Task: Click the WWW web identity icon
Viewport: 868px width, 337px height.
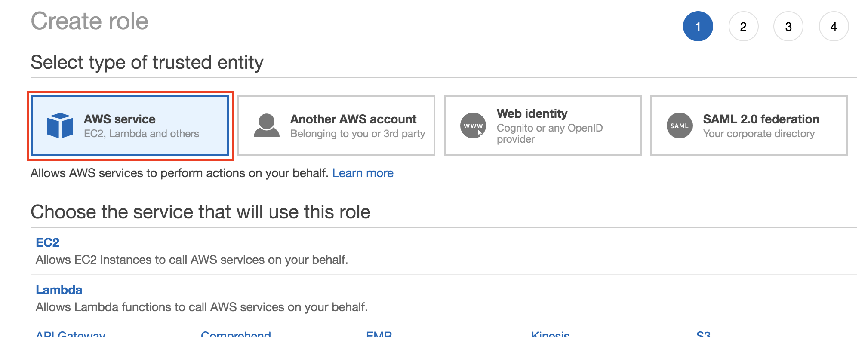Action: (x=473, y=126)
